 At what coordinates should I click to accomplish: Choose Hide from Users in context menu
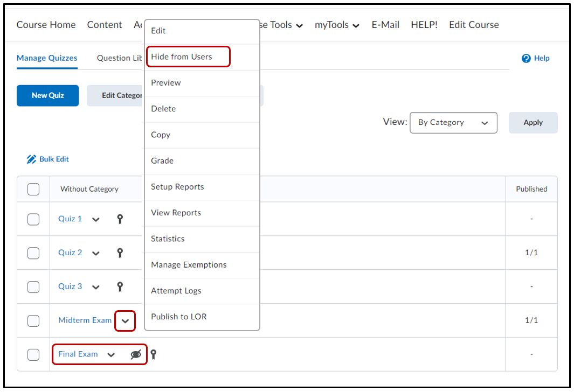click(x=182, y=57)
